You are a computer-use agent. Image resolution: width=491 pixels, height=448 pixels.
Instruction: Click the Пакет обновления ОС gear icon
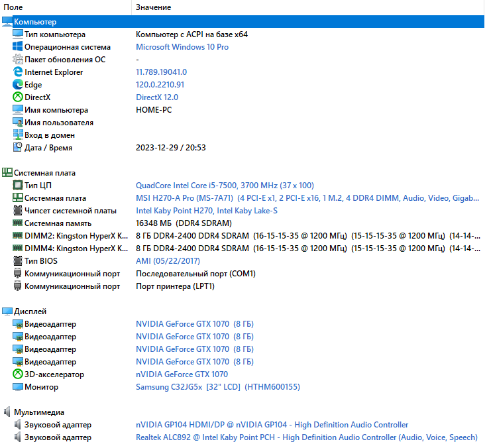pos(17,59)
